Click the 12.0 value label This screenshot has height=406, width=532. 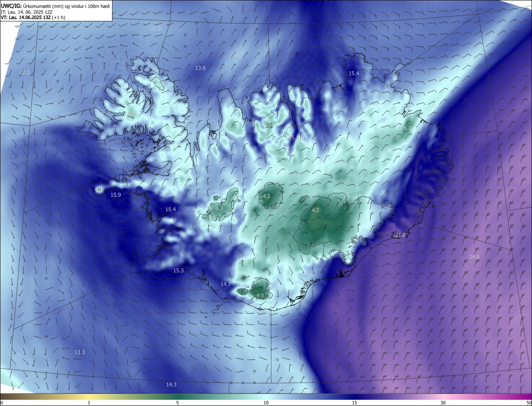[x=25, y=72]
